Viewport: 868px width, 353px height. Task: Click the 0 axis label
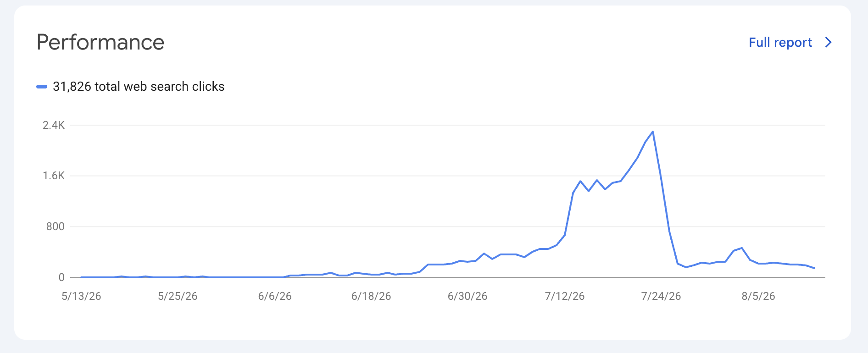[x=61, y=277]
